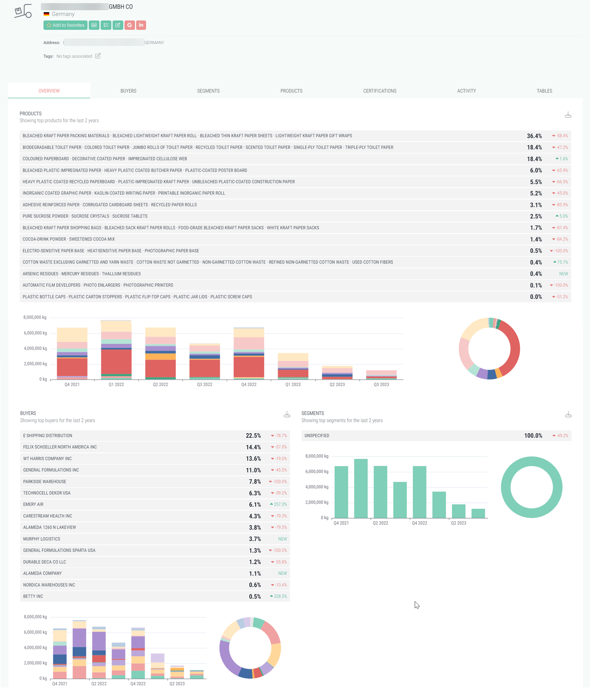Download Products section data icon

(568, 115)
